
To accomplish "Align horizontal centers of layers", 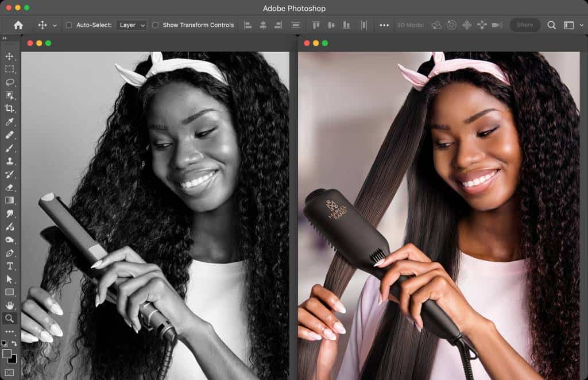I will coord(263,25).
